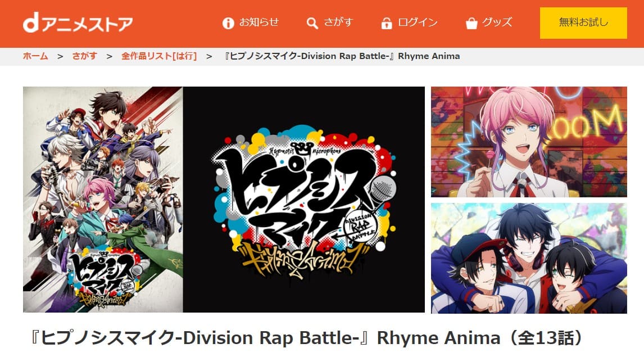The height and width of the screenshot is (357, 644).
Task: Click the current page breadcrumb text Rhyme Anima
Action: pyautogui.click(x=343, y=56)
